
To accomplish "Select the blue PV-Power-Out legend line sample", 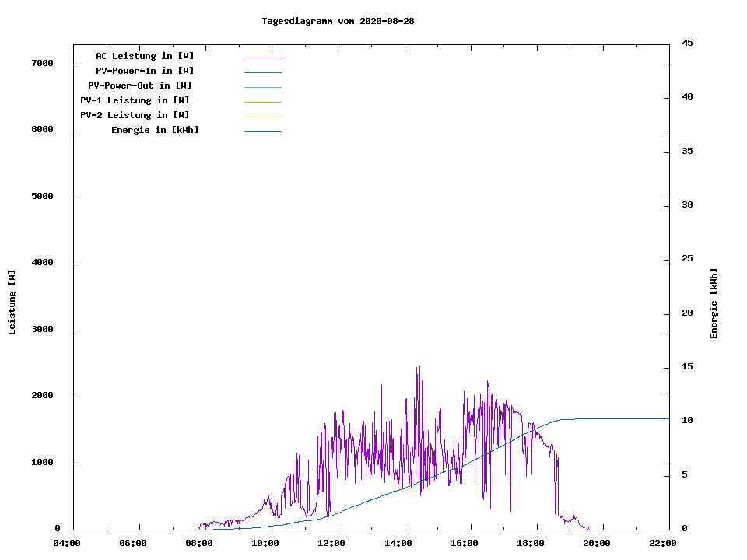I will (x=262, y=87).
